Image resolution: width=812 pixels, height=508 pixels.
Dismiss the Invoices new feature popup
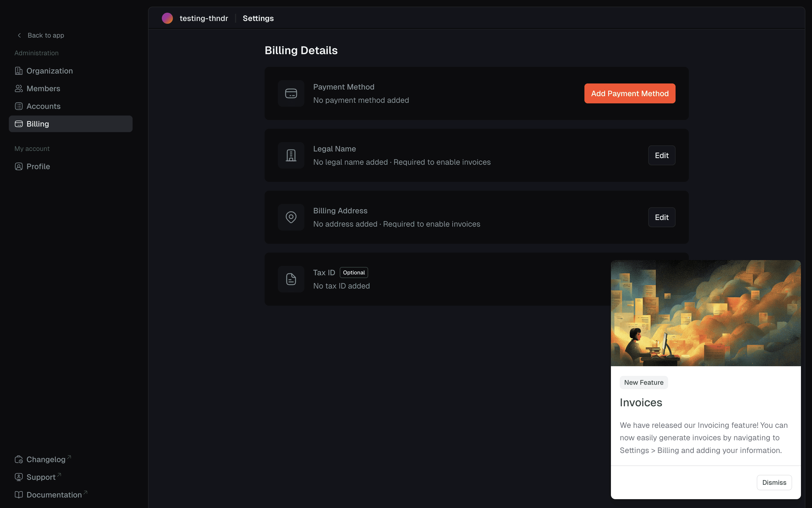(x=774, y=482)
